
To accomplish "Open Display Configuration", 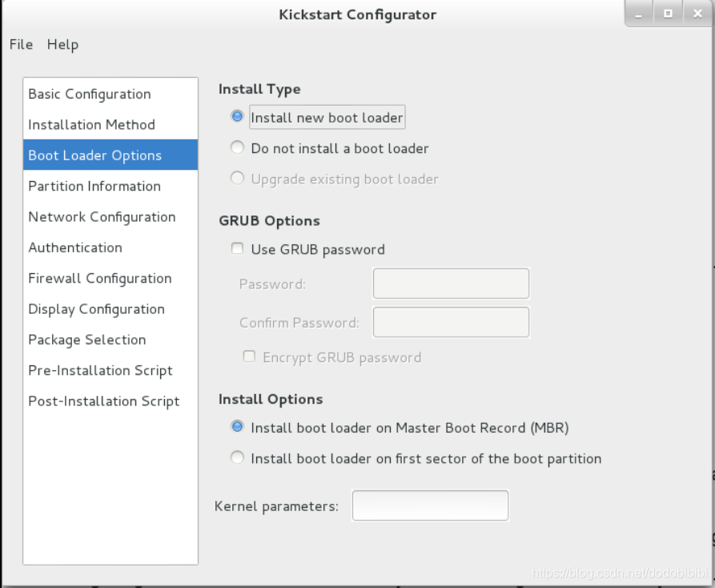I will 110,309.
